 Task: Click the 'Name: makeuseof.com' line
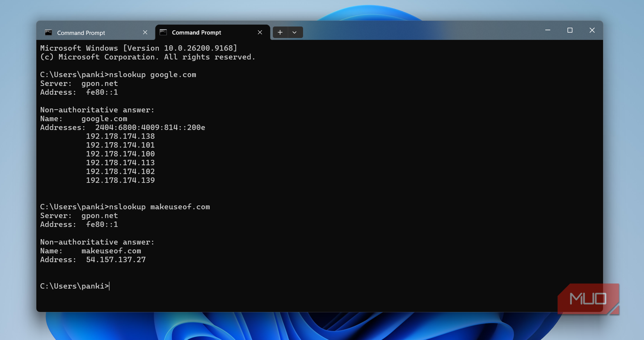[91, 251]
